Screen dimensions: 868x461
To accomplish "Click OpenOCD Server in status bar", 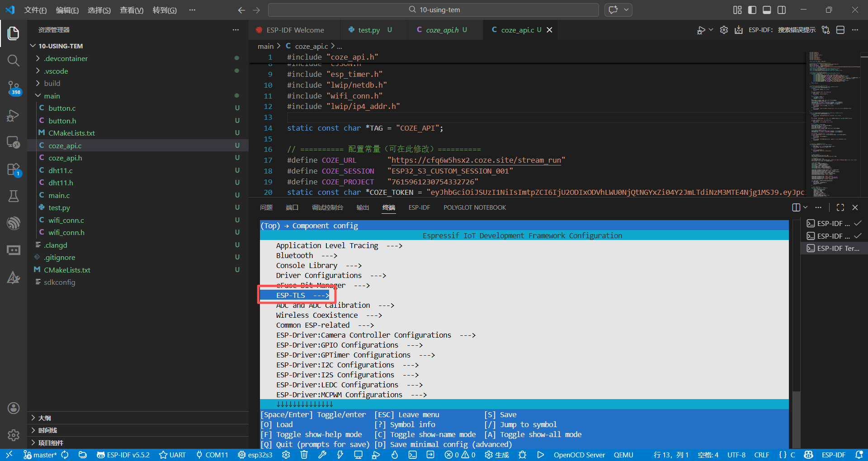I will pos(579,455).
